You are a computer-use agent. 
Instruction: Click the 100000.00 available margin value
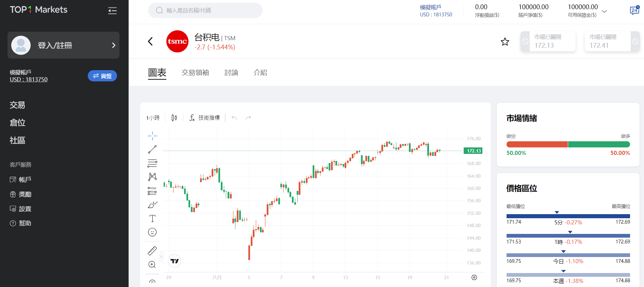coord(583,7)
